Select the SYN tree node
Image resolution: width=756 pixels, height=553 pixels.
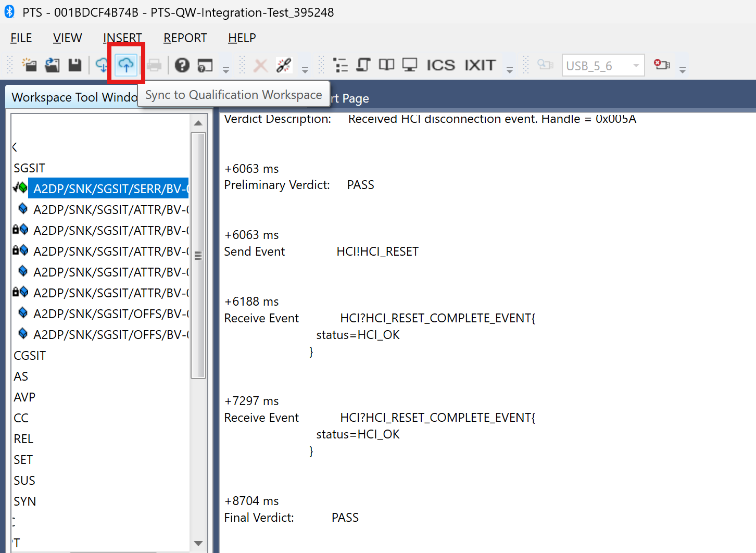point(25,501)
